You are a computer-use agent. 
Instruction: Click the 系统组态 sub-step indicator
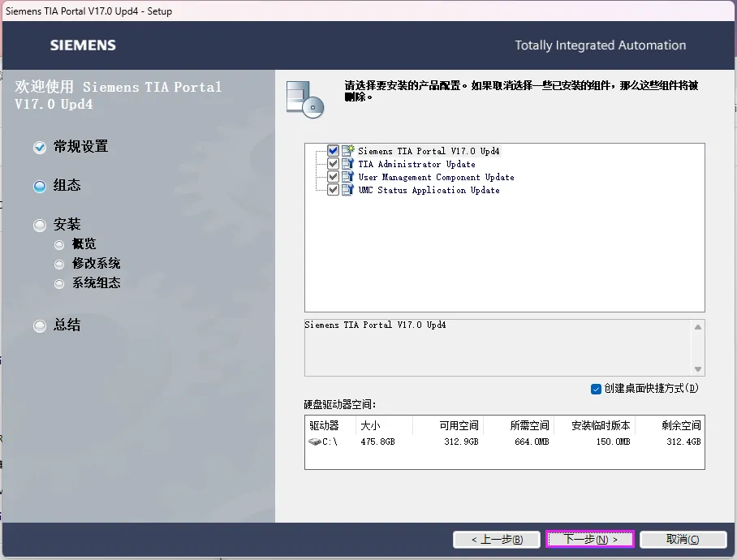coord(59,284)
